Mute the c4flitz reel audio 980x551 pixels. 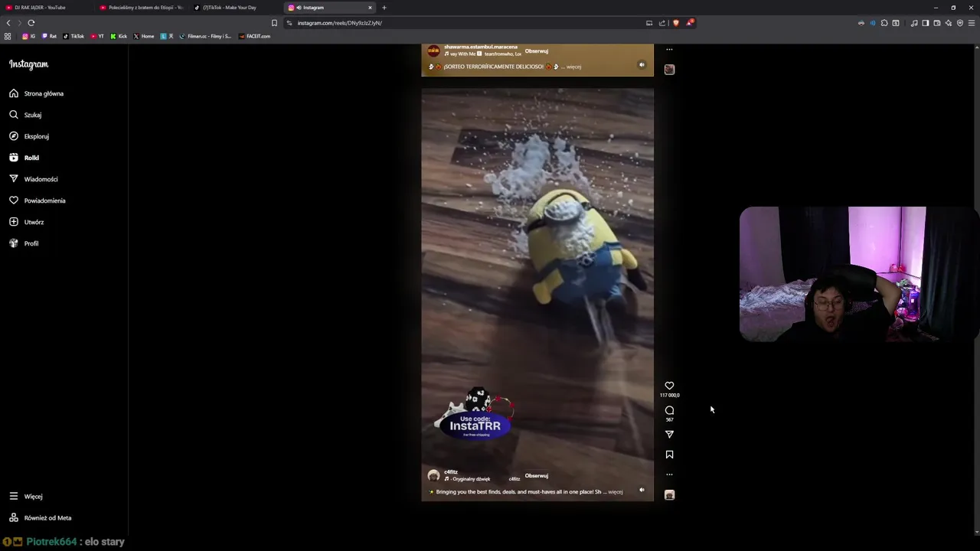click(642, 490)
